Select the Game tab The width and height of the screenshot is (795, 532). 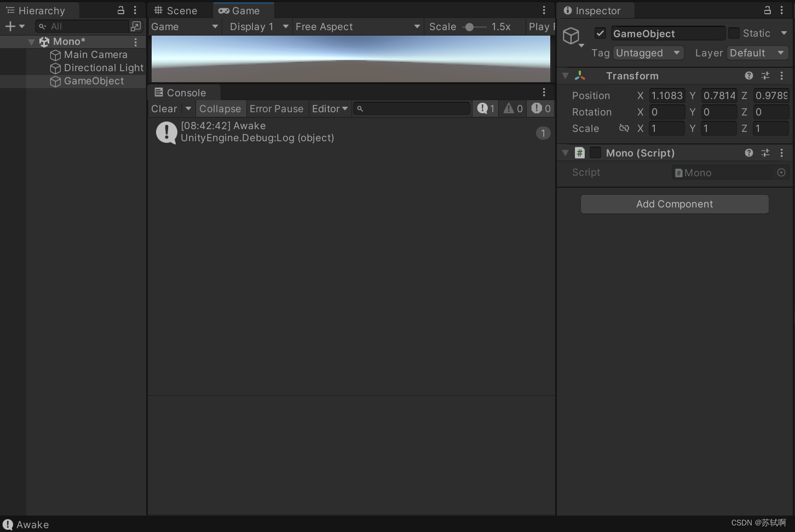[x=243, y=10]
